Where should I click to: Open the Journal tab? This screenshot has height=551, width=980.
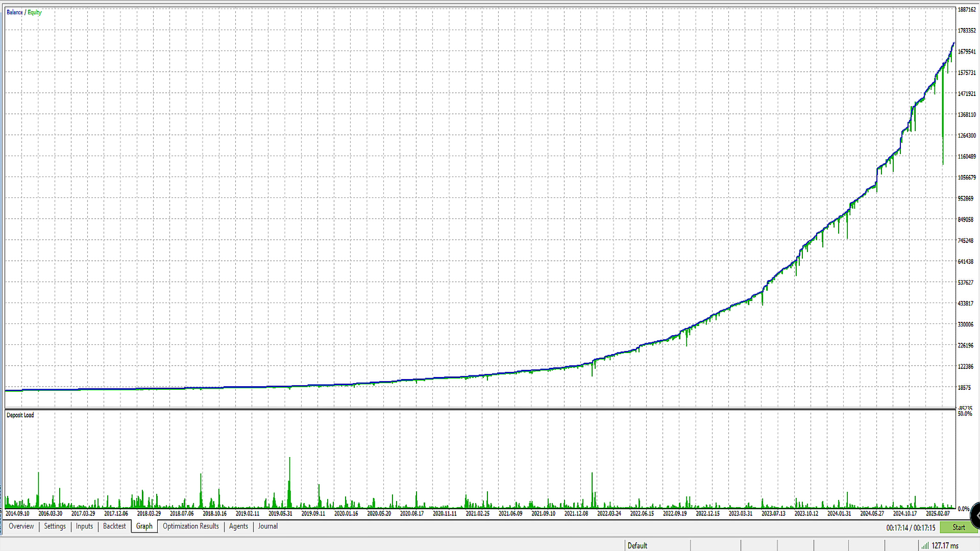[x=267, y=526]
